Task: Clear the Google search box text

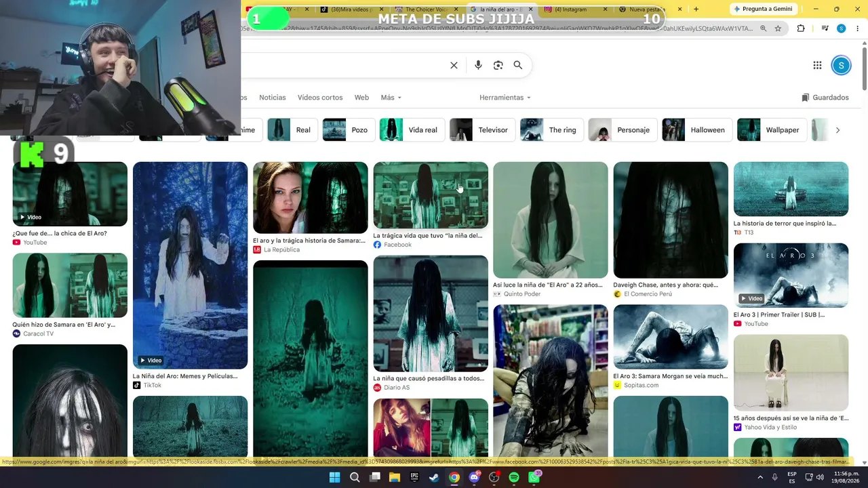Action: point(454,65)
